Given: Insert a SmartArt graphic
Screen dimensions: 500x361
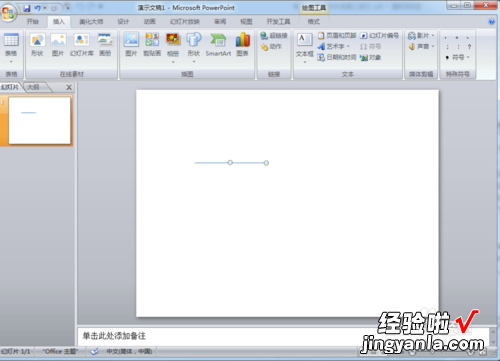Looking at the screenshot, I should (x=218, y=45).
